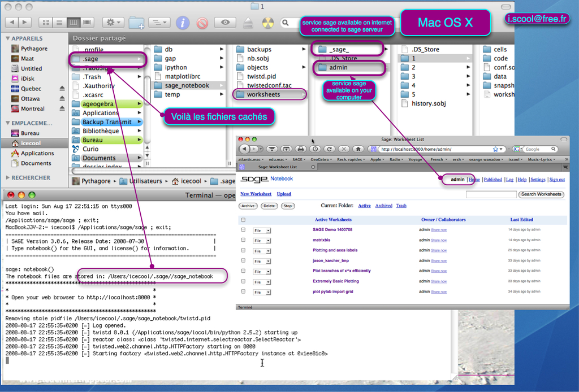Image resolution: width=579 pixels, height=392 pixels.
Task: Click the browser Stop loading icon
Action: pyautogui.click(x=344, y=149)
